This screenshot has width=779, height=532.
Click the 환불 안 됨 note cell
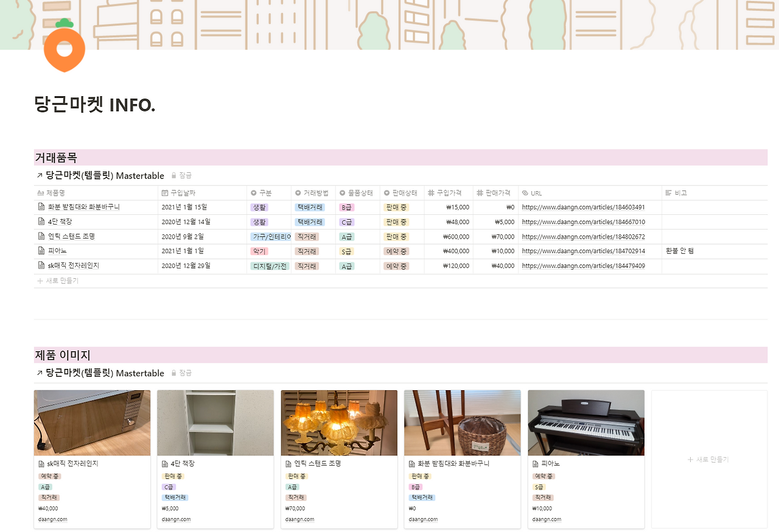714,251
